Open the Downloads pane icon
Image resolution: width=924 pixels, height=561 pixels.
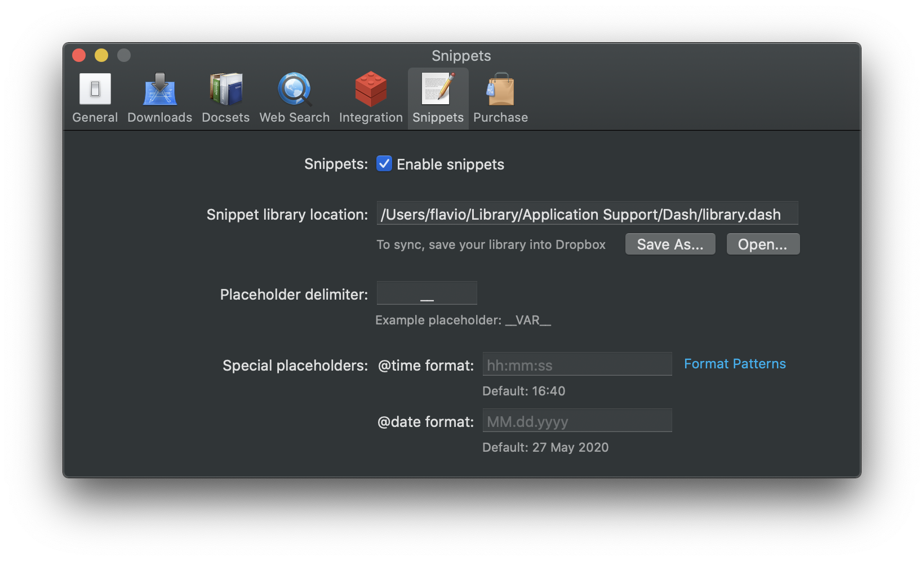160,90
